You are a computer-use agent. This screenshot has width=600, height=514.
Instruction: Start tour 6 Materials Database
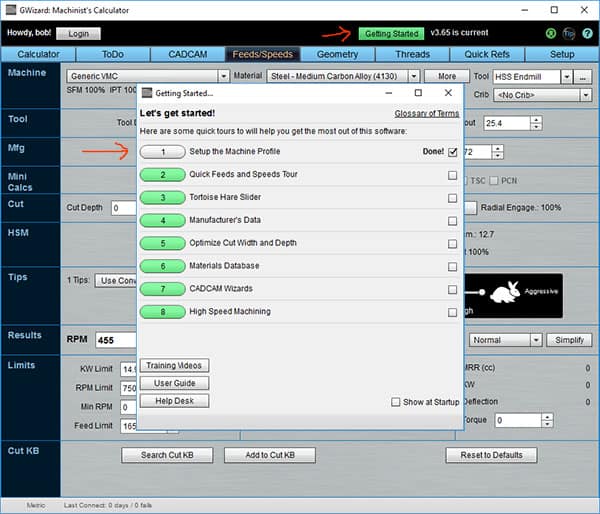tap(163, 266)
